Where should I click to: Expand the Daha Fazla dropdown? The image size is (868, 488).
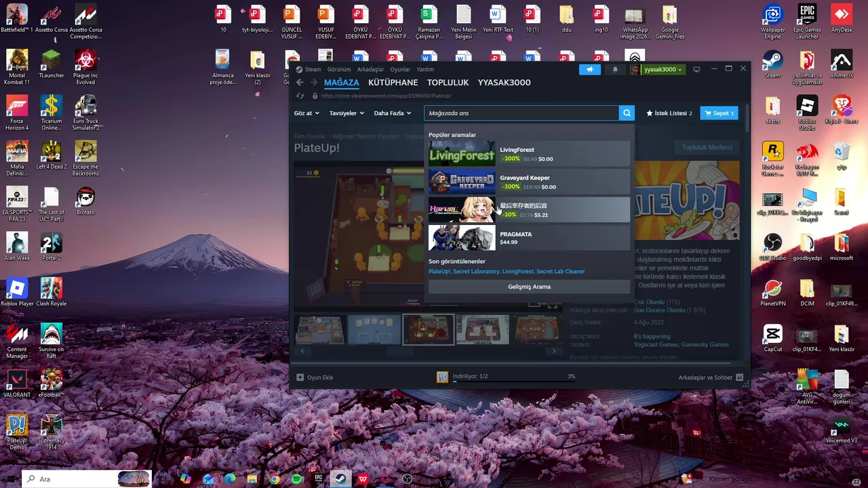click(393, 113)
